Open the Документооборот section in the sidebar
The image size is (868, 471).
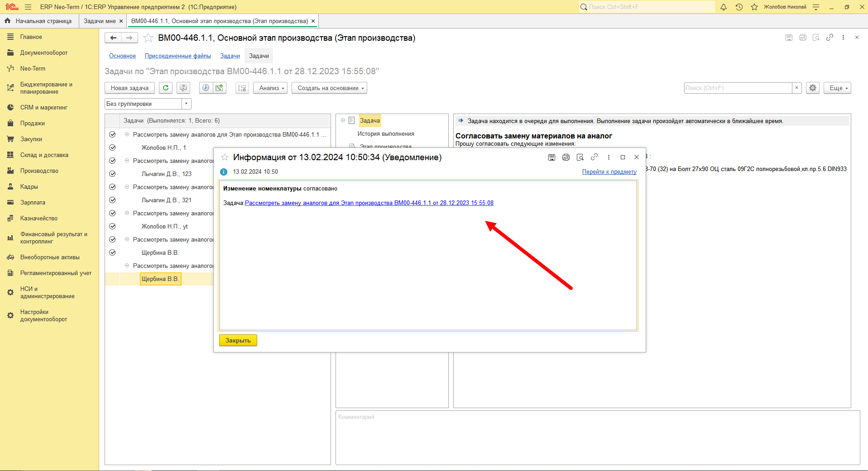pyautogui.click(x=44, y=52)
